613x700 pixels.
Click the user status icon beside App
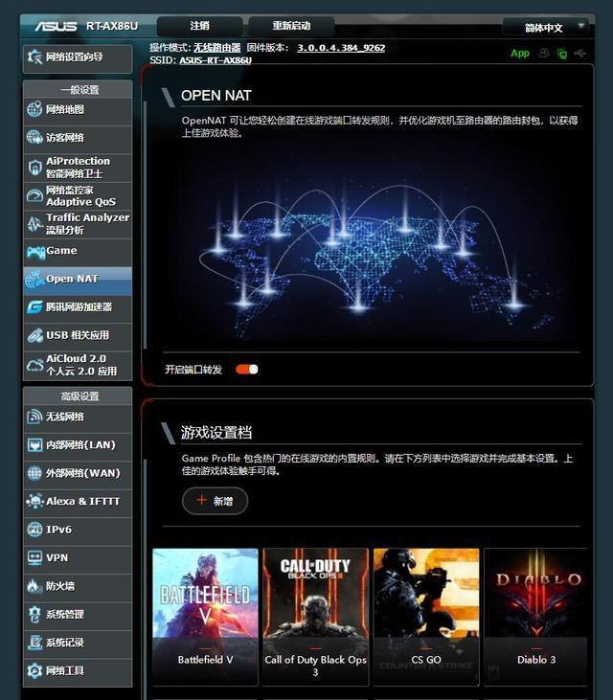click(x=544, y=53)
